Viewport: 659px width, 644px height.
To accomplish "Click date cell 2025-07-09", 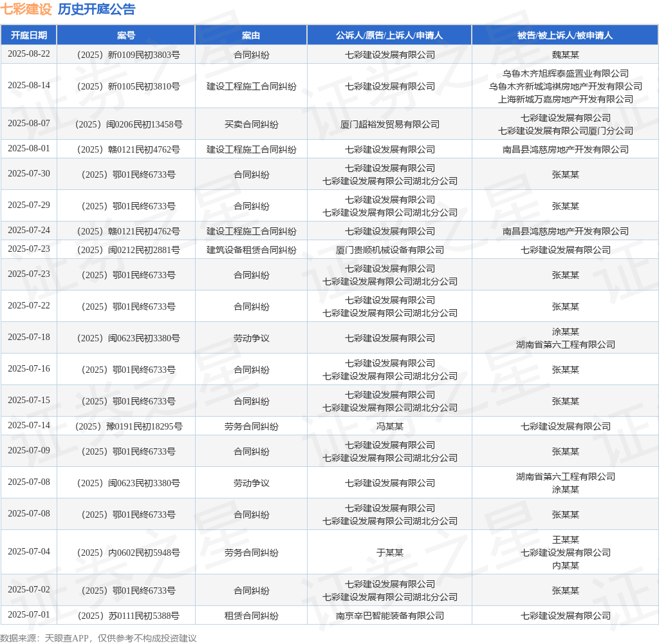I will pos(28,450).
